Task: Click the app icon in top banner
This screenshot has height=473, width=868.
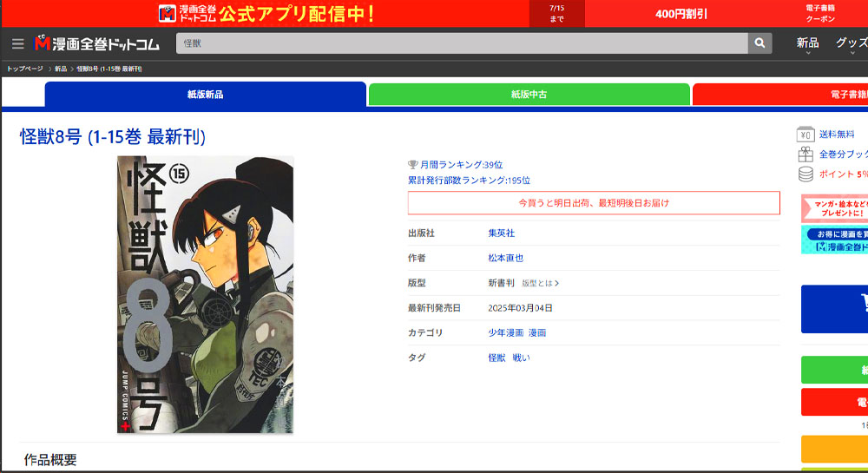Action: tap(167, 13)
